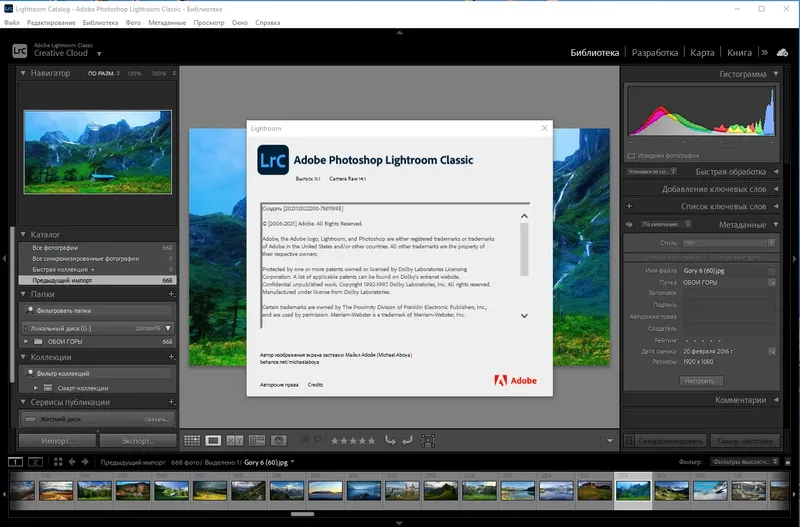Open People view icon in toolbar
800x527 pixels.
(x=279, y=441)
